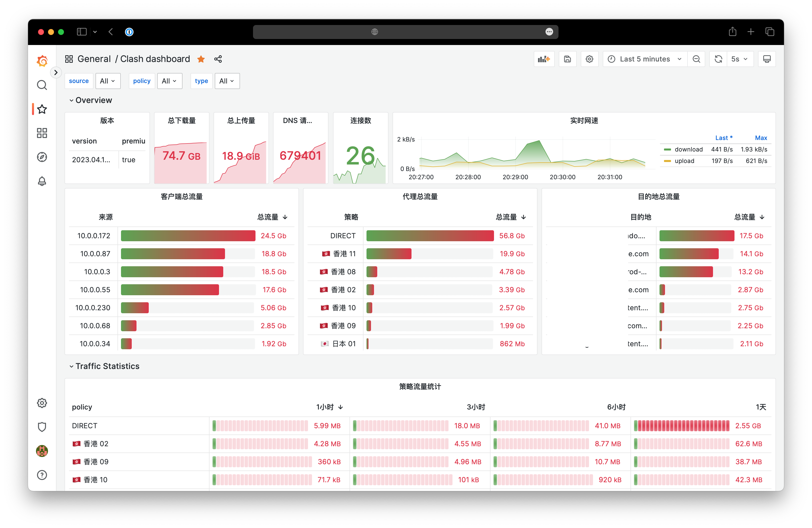Open the source variable All dropdown
Screen dimensions: 812x528
107,81
